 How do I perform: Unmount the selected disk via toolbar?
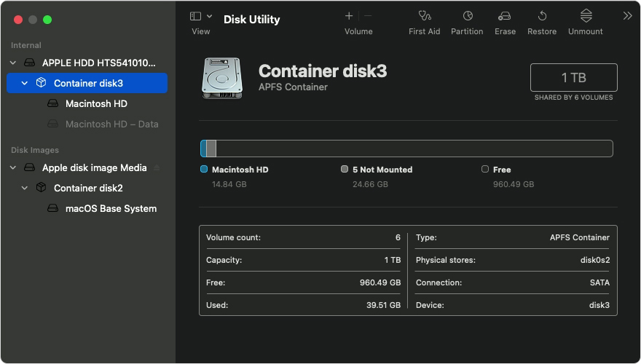click(x=586, y=17)
